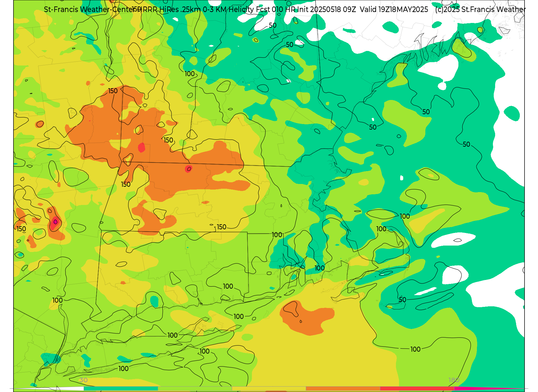Screen dimensions: 538x392
Task: Click the orange color legend segment
Action: 343,389
